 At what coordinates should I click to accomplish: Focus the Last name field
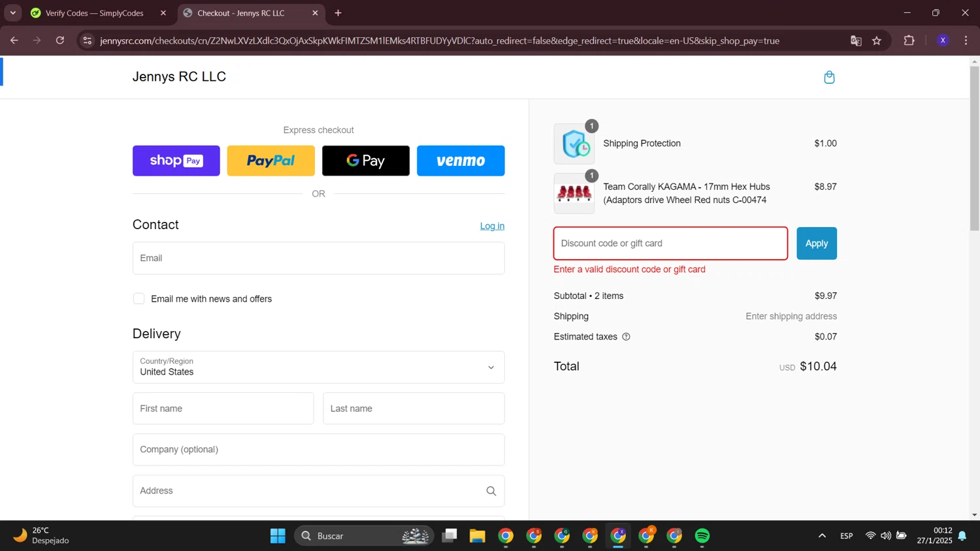click(x=414, y=409)
